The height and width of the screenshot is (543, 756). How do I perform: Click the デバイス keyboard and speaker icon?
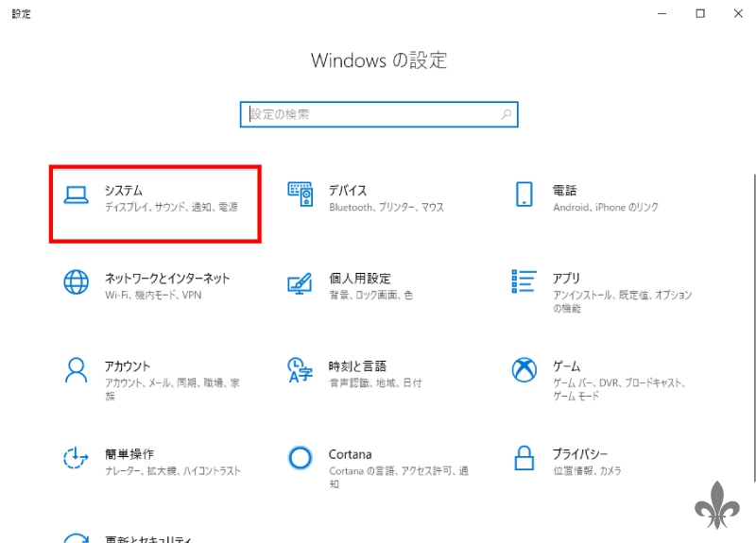coord(301,195)
